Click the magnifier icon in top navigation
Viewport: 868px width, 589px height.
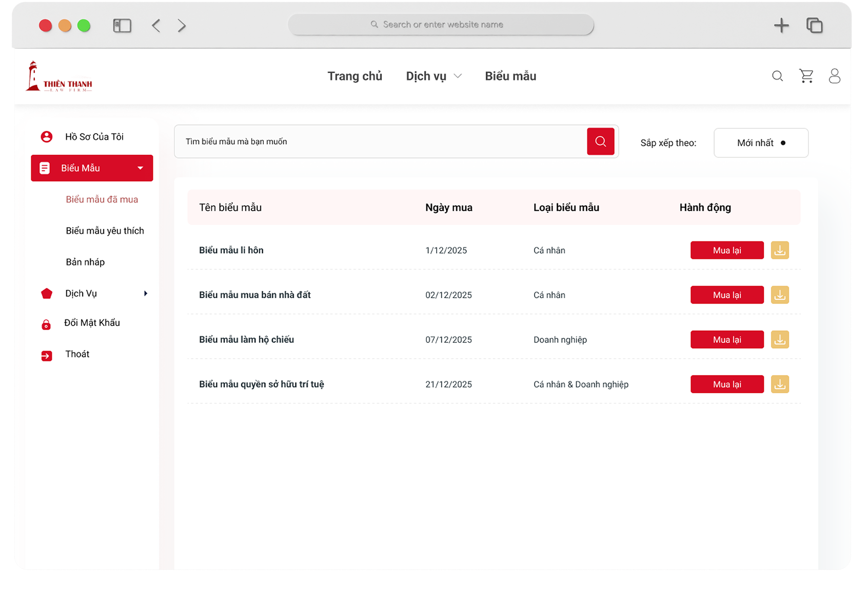(x=777, y=76)
